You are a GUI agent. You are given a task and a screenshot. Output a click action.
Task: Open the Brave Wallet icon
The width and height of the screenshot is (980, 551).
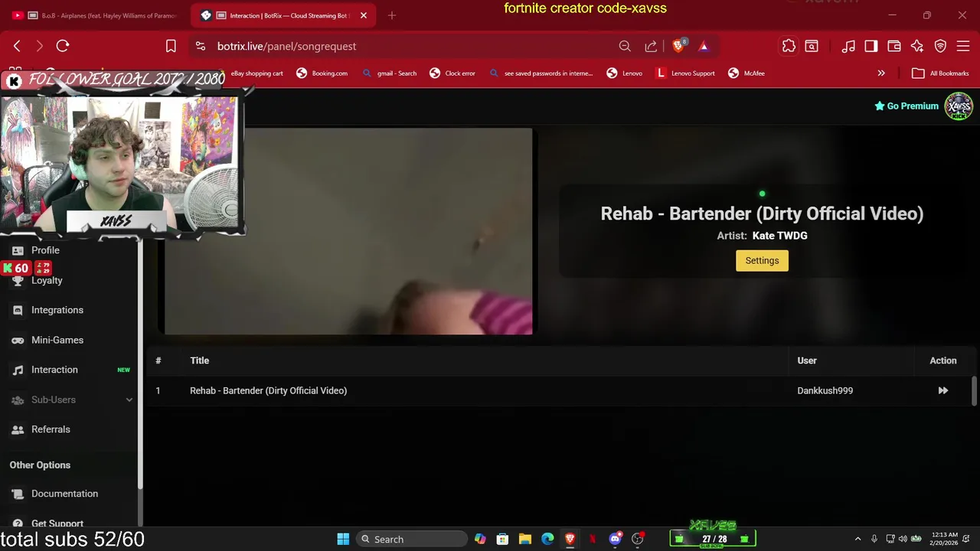click(x=894, y=46)
